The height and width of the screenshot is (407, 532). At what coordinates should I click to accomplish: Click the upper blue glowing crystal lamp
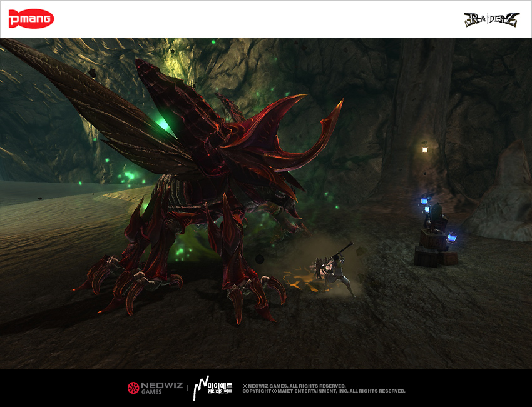click(x=426, y=202)
